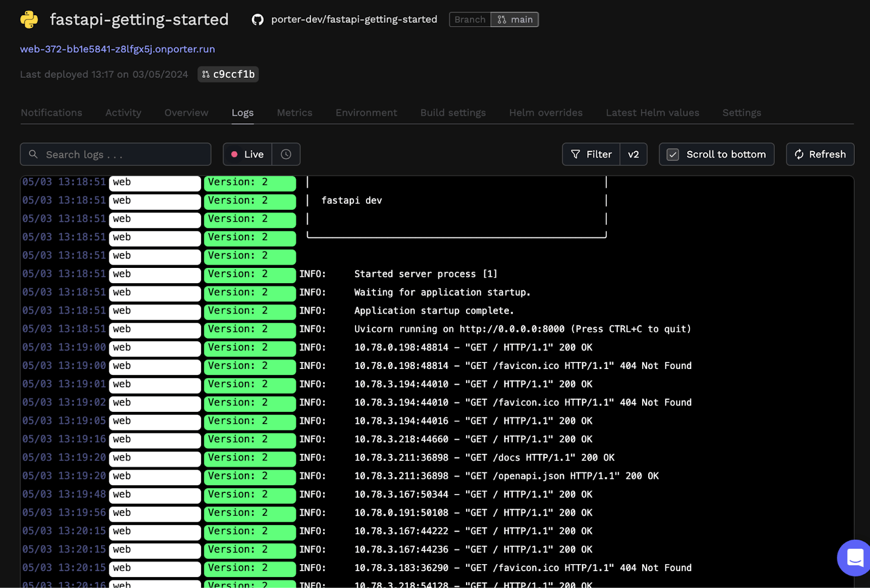This screenshot has width=870, height=588.
Task: Toggle Live log streaming
Action: [x=248, y=154]
